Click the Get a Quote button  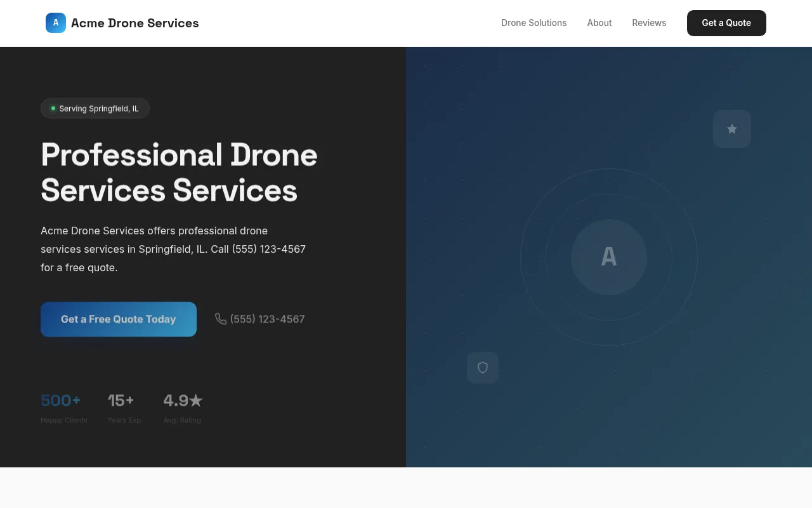[x=726, y=23]
